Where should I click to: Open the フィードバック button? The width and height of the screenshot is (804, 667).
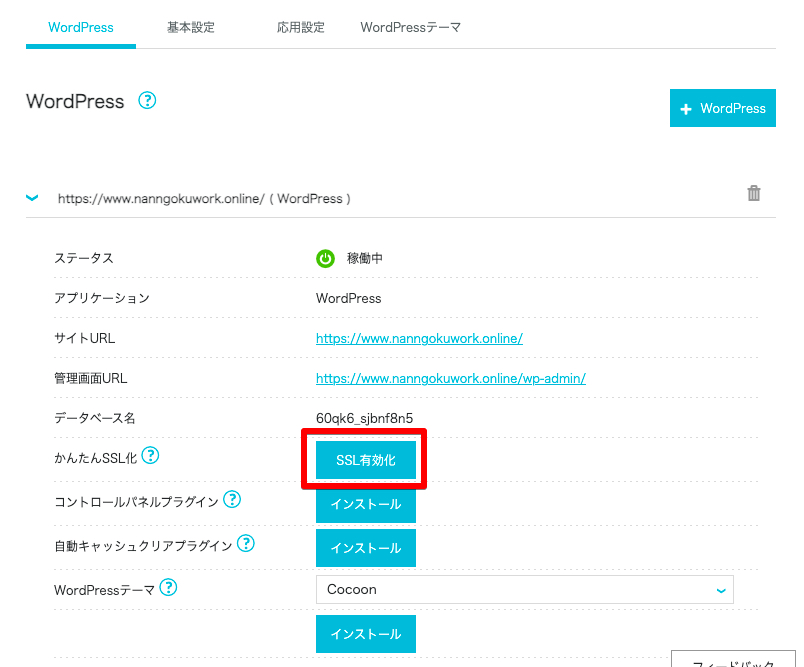click(x=733, y=660)
